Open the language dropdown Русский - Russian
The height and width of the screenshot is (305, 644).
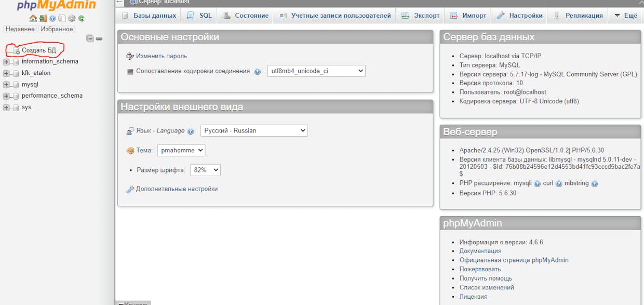(254, 131)
